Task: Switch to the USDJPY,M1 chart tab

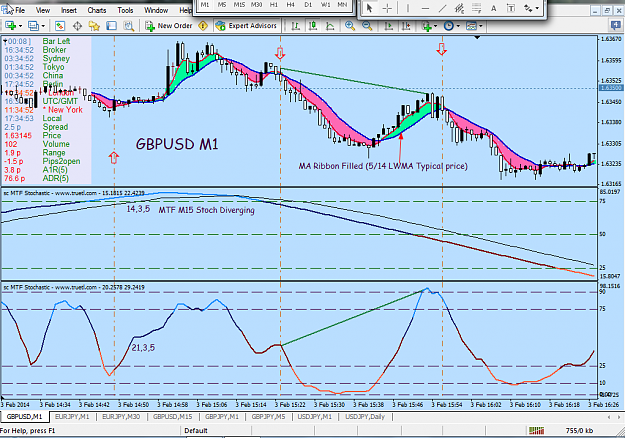Action: pyautogui.click(x=314, y=417)
